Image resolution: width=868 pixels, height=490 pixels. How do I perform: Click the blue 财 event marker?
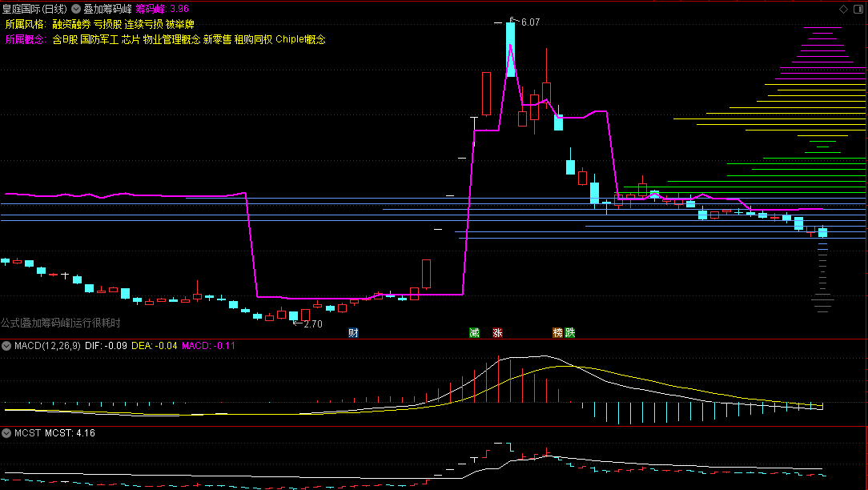(353, 333)
